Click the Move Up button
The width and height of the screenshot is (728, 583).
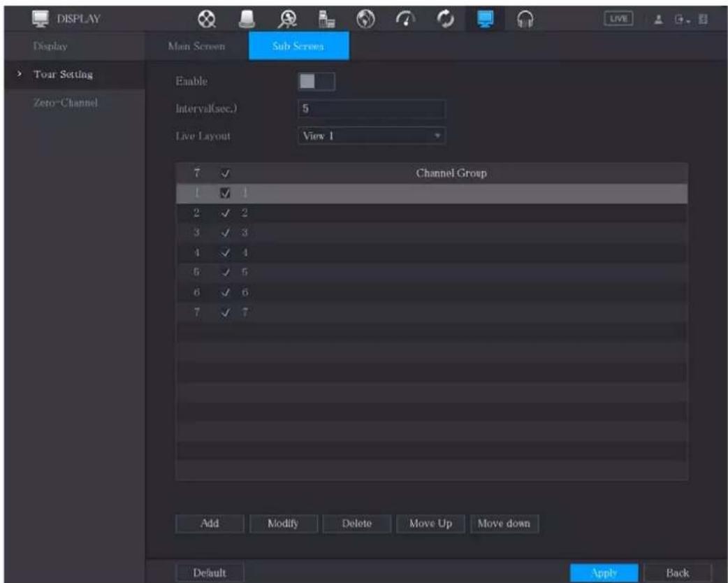click(x=430, y=524)
